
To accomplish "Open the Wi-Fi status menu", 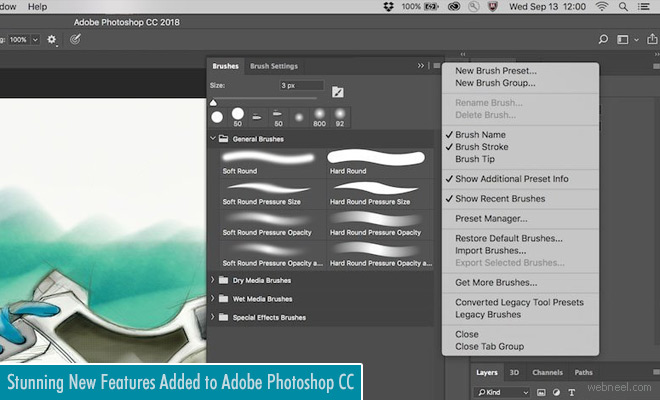I will pyautogui.click(x=602, y=6).
